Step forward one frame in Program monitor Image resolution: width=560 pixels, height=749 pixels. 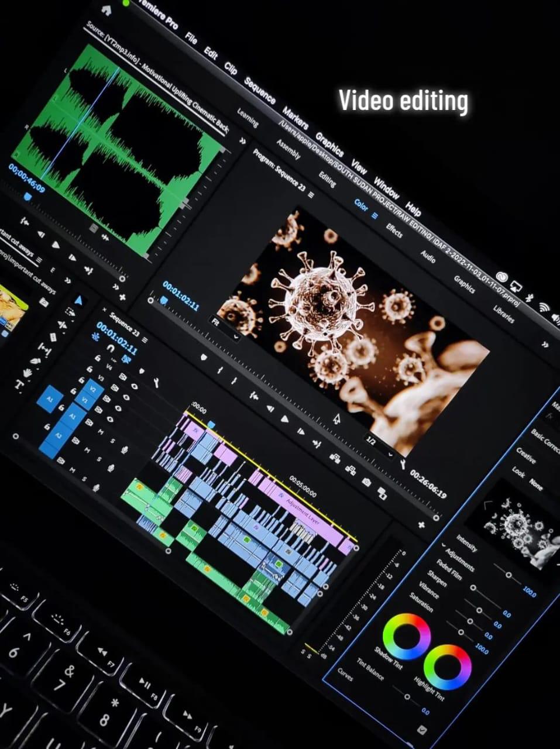coord(300,432)
